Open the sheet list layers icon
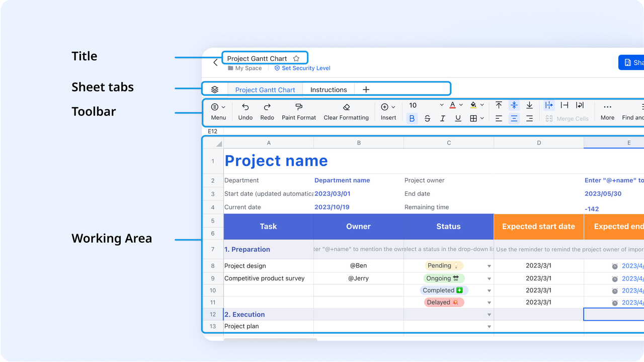644x362 pixels. tap(215, 89)
